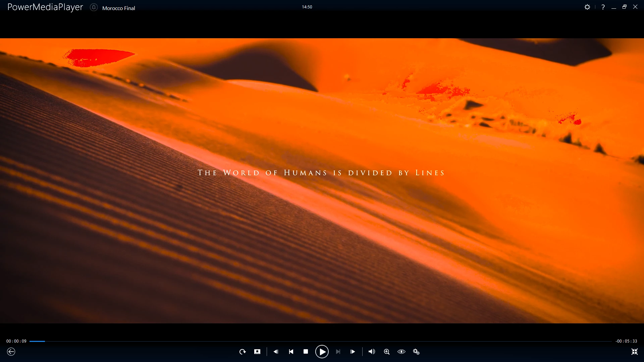Open the bookmark/favorite scene icon
Image resolution: width=644 pixels, height=362 pixels.
257,352
